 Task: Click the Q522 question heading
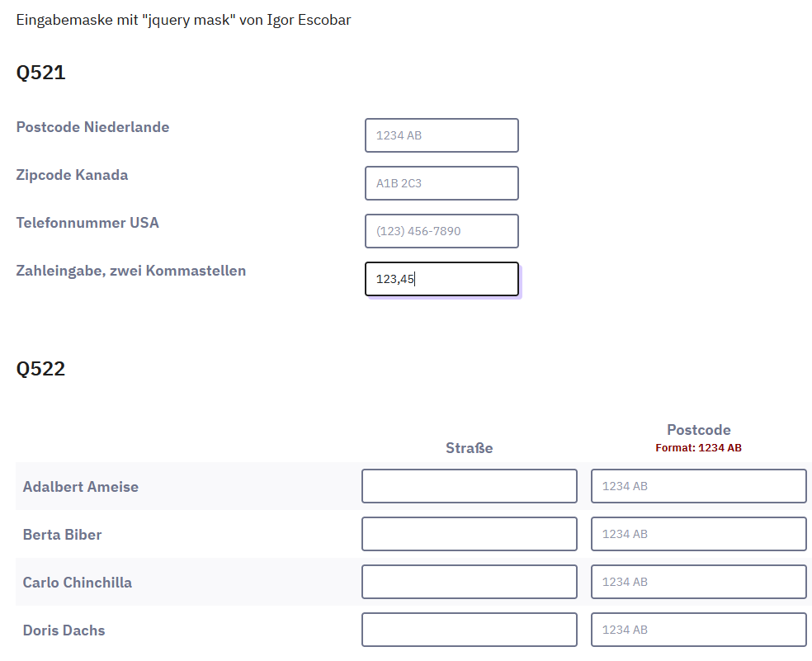pos(40,368)
